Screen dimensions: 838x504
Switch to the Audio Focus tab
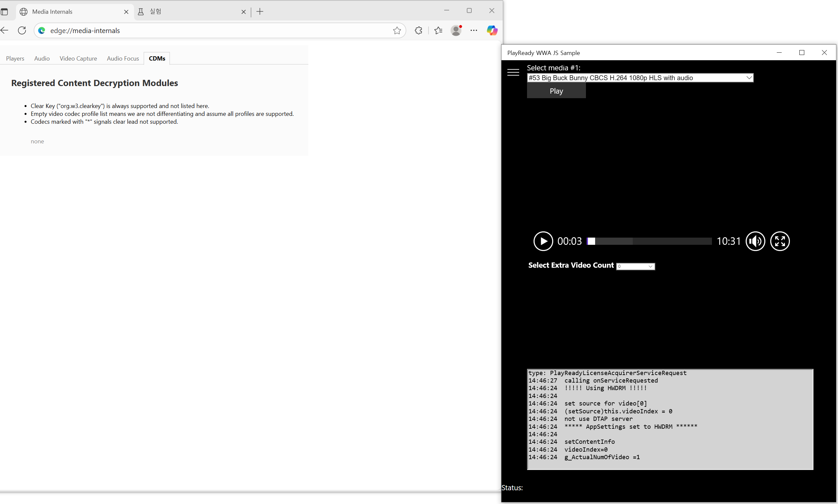coord(123,58)
